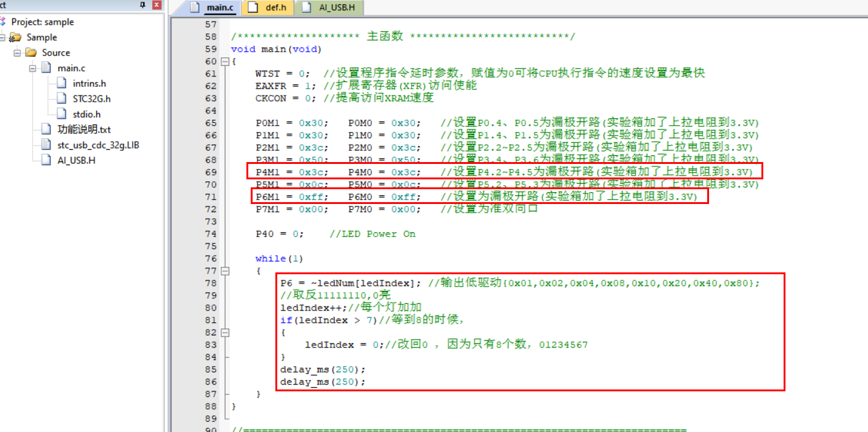Click the Source group folder icon

coord(31,53)
